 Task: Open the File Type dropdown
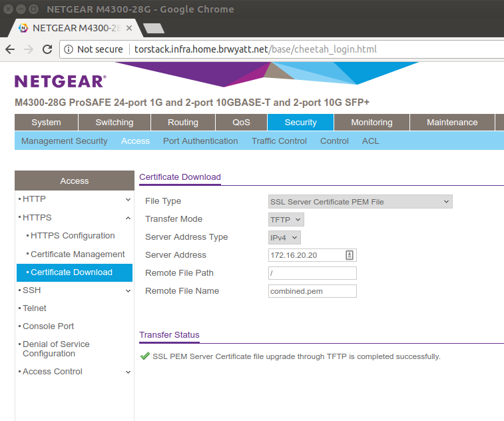click(360, 202)
